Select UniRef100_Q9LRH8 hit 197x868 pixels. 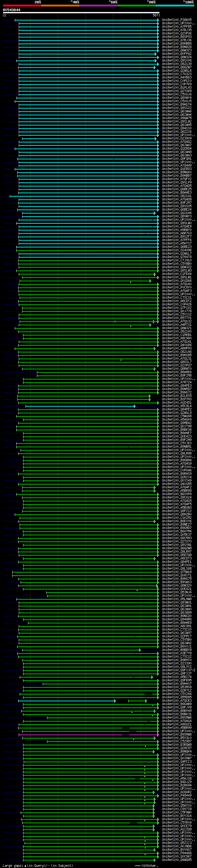(x=176, y=454)
